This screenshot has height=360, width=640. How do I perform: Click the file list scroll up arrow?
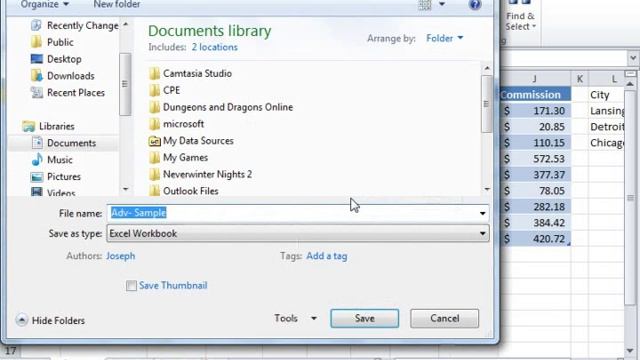click(487, 68)
